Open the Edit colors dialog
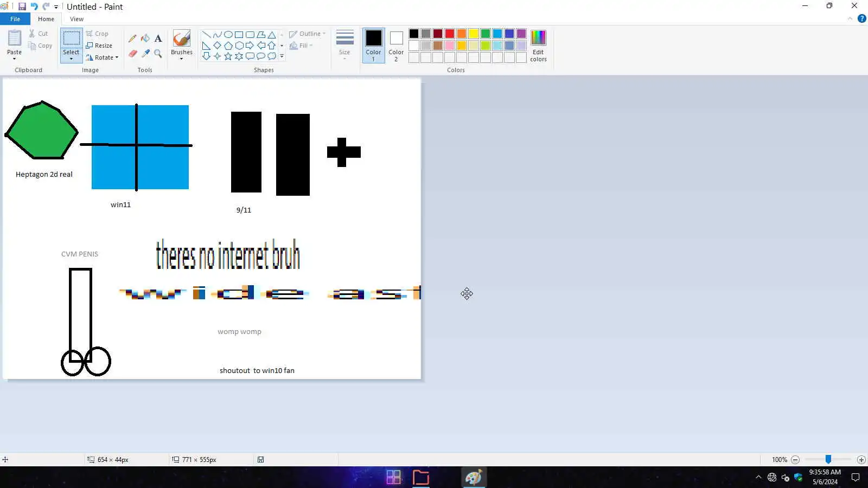This screenshot has width=868, height=488. (538, 45)
